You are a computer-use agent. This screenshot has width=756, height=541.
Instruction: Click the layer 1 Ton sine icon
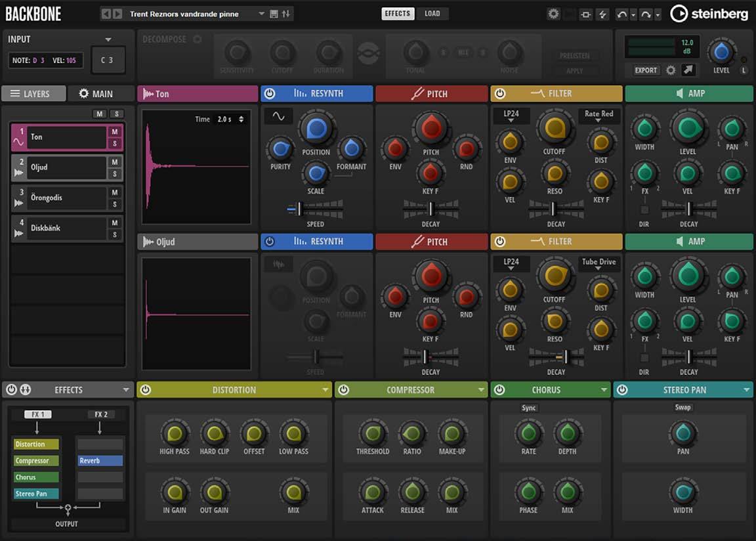[x=18, y=142]
